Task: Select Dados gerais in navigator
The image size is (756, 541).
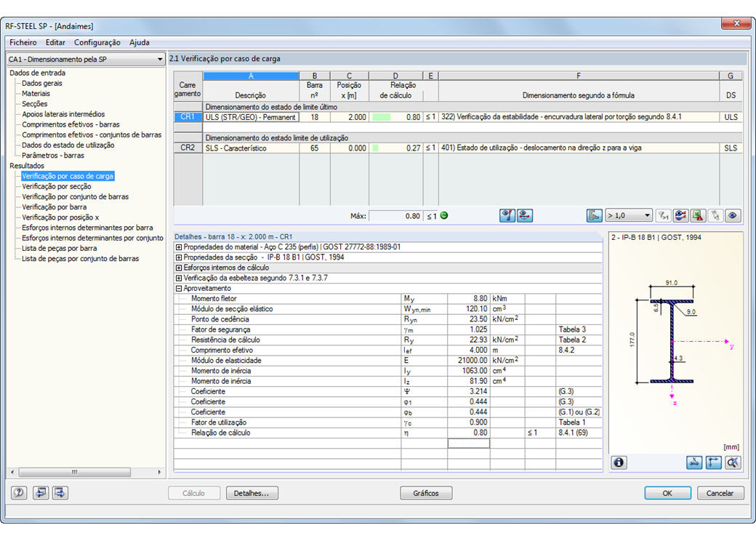Action: click(x=42, y=83)
